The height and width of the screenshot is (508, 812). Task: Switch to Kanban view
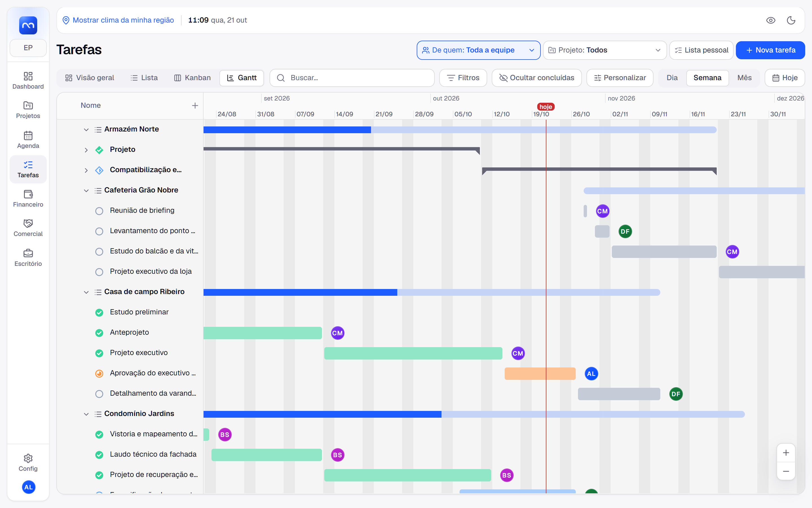pyautogui.click(x=192, y=78)
